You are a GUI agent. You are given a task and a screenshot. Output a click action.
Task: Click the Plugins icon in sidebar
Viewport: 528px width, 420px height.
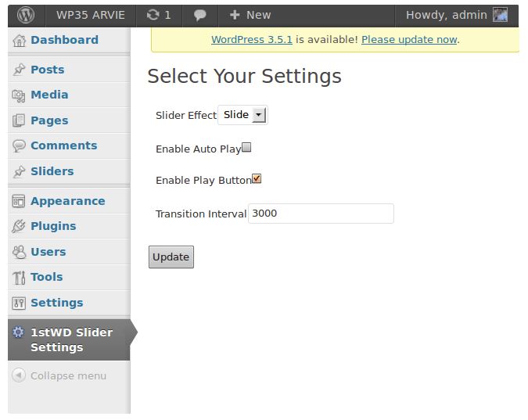point(19,227)
